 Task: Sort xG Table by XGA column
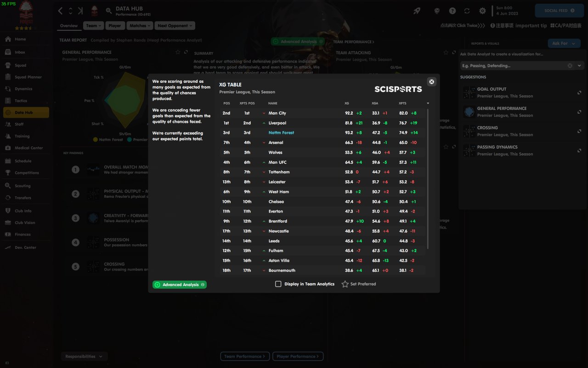375,103
